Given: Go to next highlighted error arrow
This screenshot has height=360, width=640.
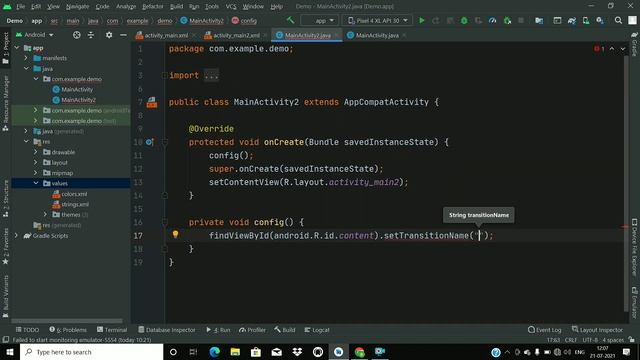Looking at the screenshot, I should coord(623,49).
